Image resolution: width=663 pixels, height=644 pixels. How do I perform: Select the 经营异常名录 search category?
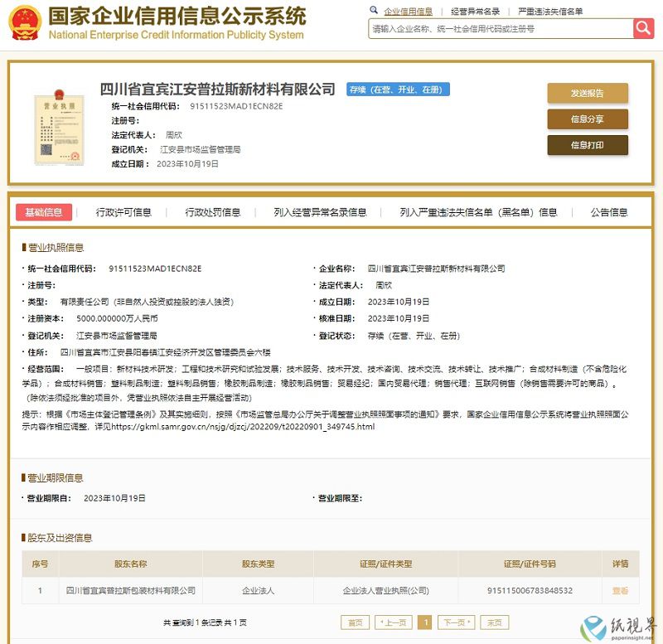click(x=475, y=12)
